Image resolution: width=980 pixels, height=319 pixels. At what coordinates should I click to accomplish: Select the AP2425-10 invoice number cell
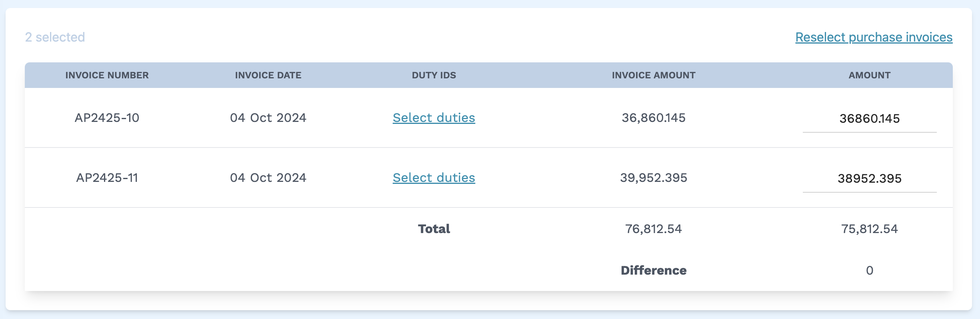tap(107, 118)
